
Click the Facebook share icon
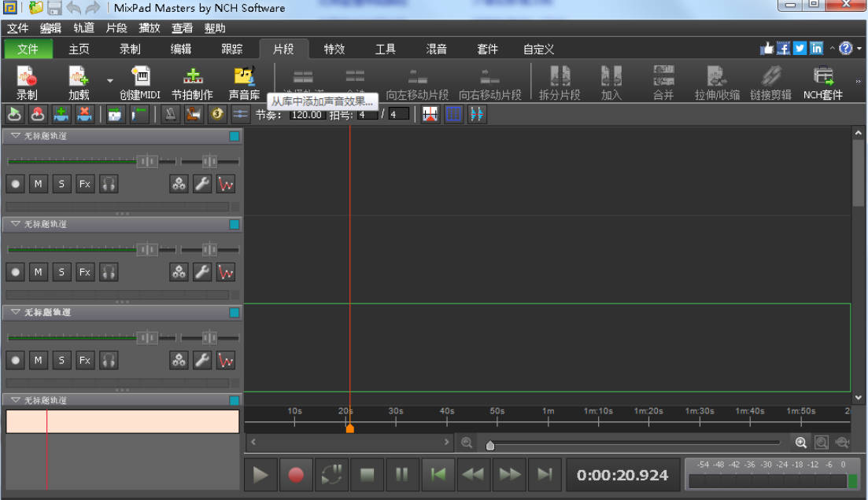tap(783, 49)
